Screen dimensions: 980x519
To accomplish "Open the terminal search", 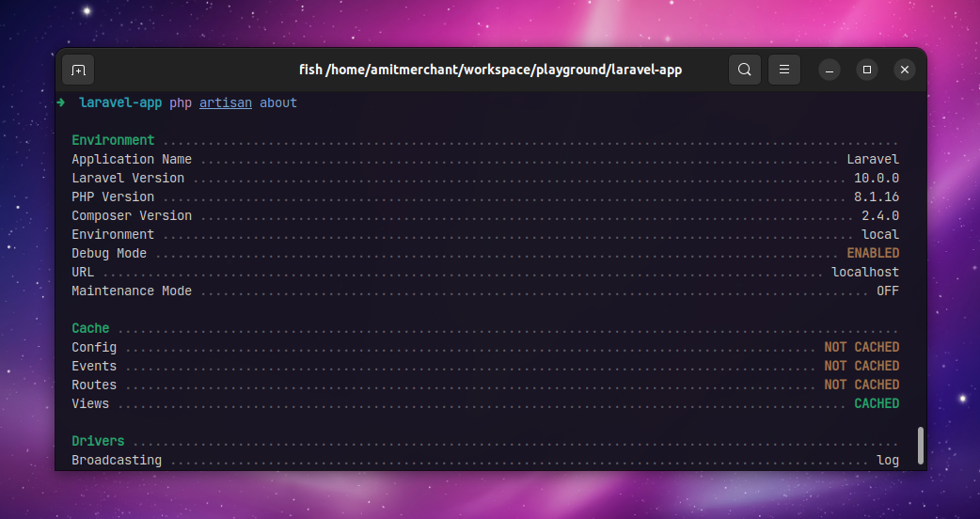I will pos(744,70).
